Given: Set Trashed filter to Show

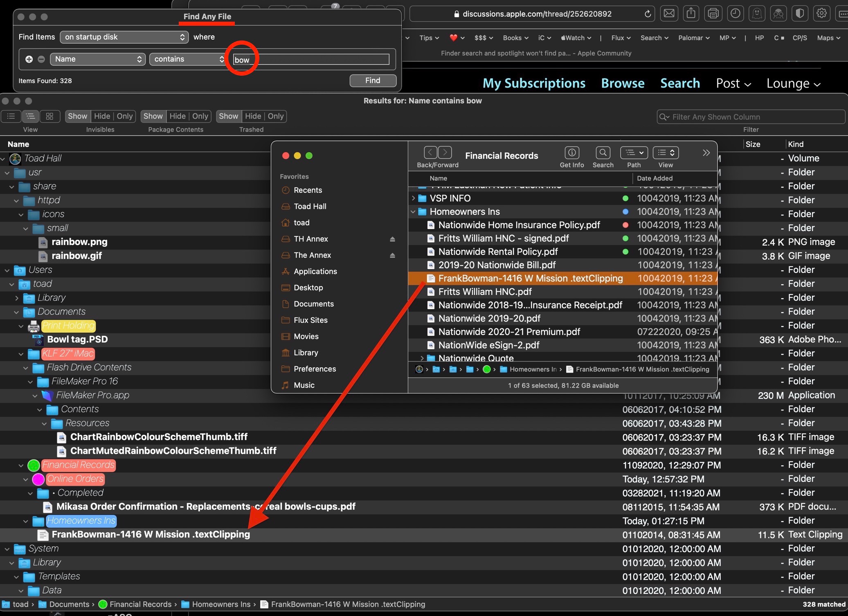Looking at the screenshot, I should pos(228,116).
